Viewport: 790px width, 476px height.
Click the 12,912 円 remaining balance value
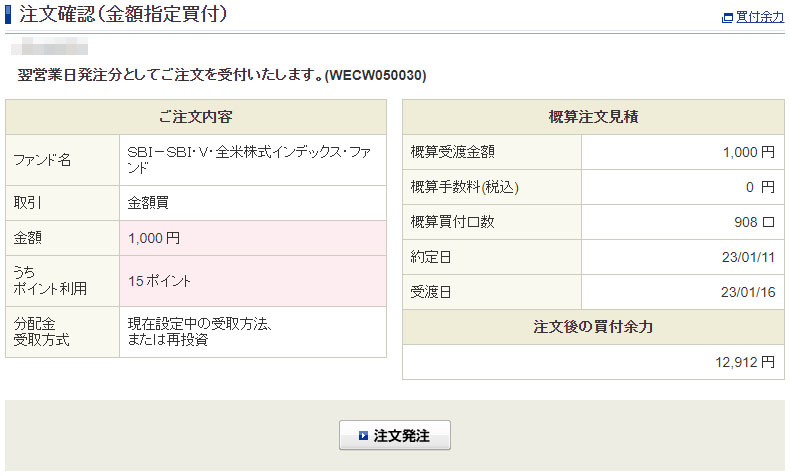(x=746, y=361)
